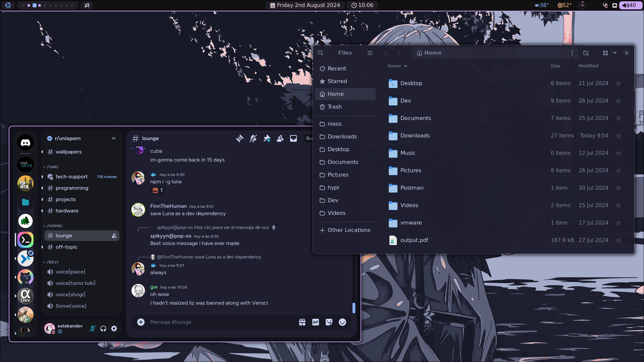Screen dimensions: 644x362
Task: Click Discord chat scrollbar thumb
Action: click(354, 308)
